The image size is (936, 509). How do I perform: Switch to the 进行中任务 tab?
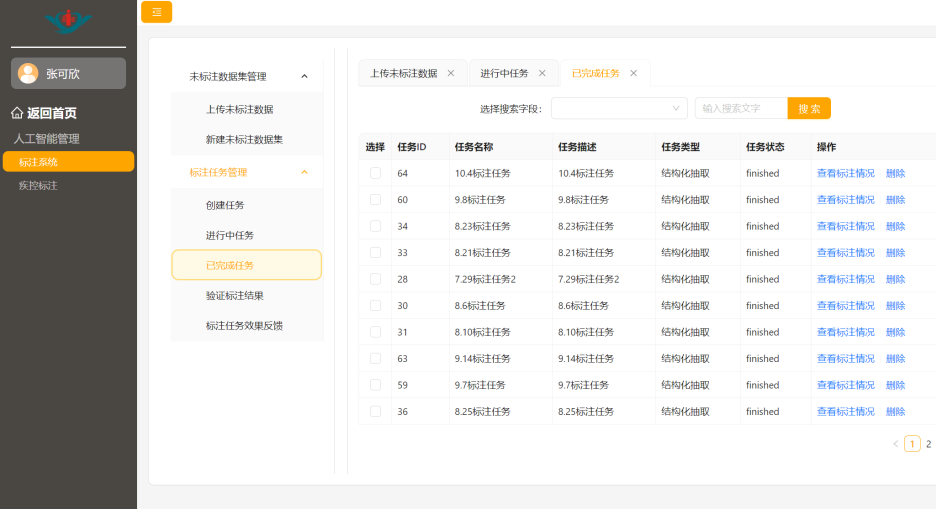pyautogui.click(x=504, y=73)
